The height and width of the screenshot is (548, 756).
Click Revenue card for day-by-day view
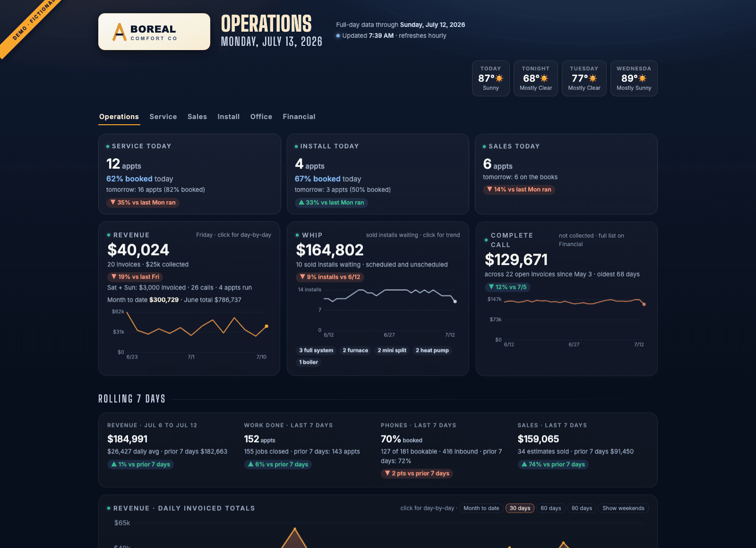tap(189, 299)
